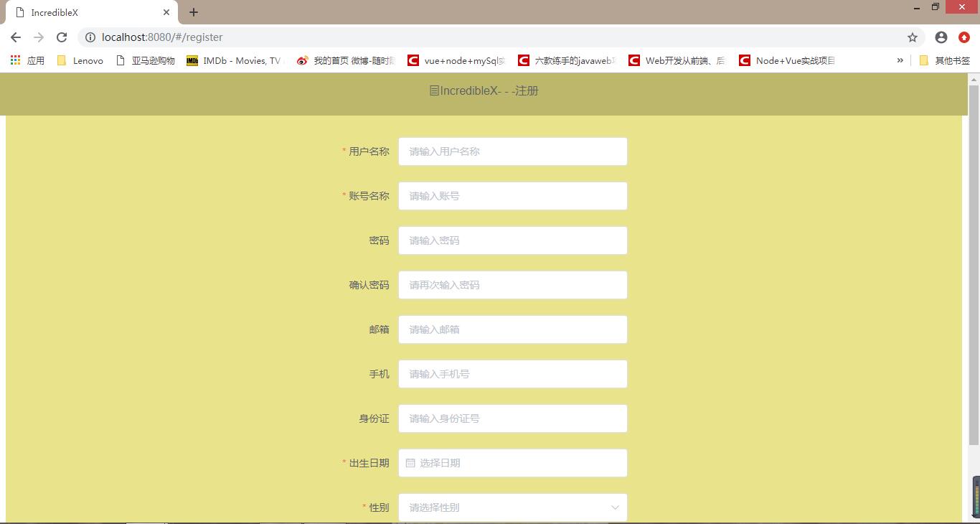
Task: Expand the 请选择性别 gender dropdown
Action: [513, 507]
